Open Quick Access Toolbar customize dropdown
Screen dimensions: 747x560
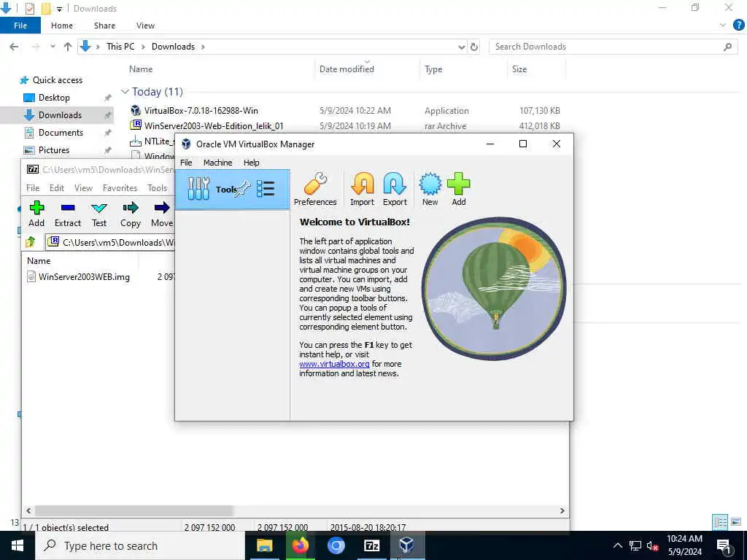click(59, 9)
